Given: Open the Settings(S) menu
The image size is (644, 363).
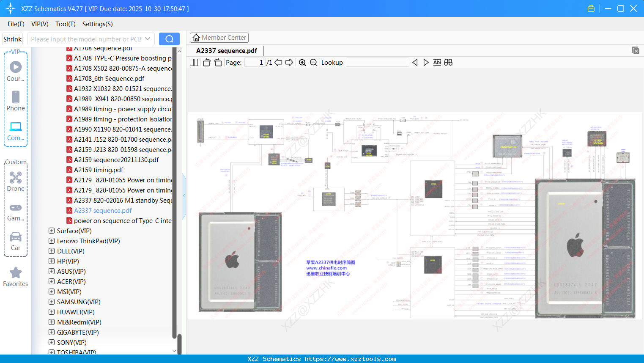Looking at the screenshot, I should [x=98, y=24].
